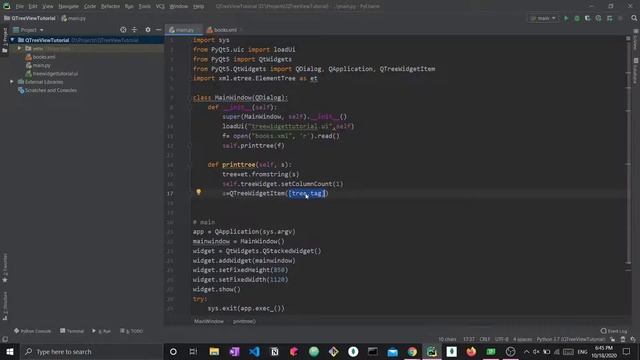
Task: Open the Terminal tool window
Action: [x=72, y=331]
